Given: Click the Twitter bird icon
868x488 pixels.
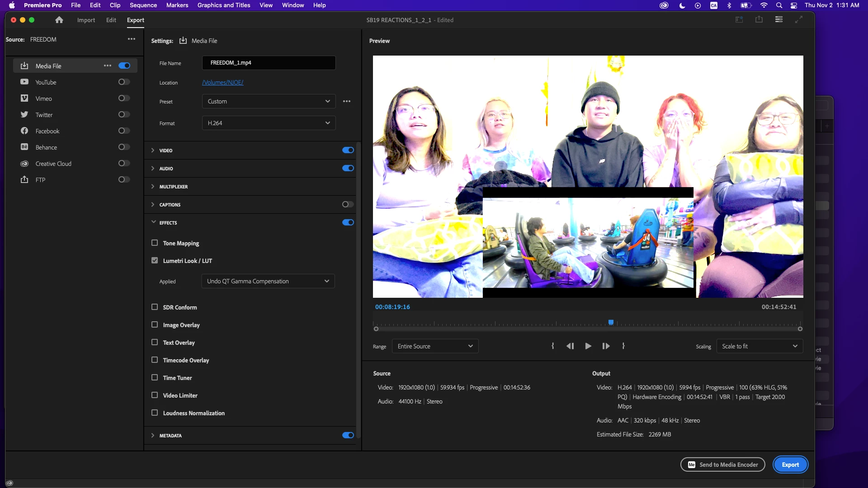Looking at the screenshot, I should pos(24,115).
